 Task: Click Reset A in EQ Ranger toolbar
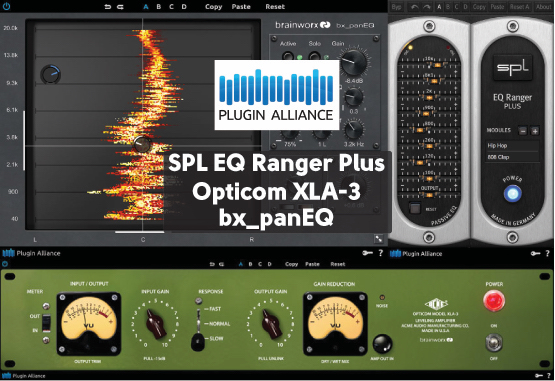pos(520,7)
